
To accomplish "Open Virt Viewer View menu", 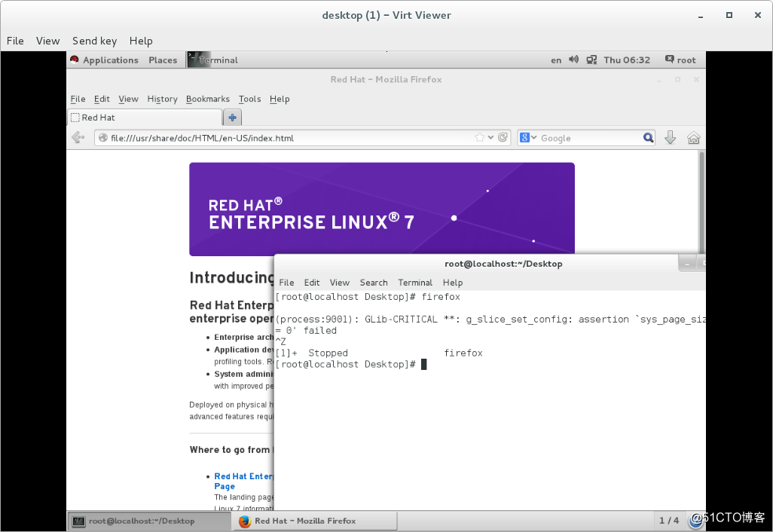I will 47,41.
